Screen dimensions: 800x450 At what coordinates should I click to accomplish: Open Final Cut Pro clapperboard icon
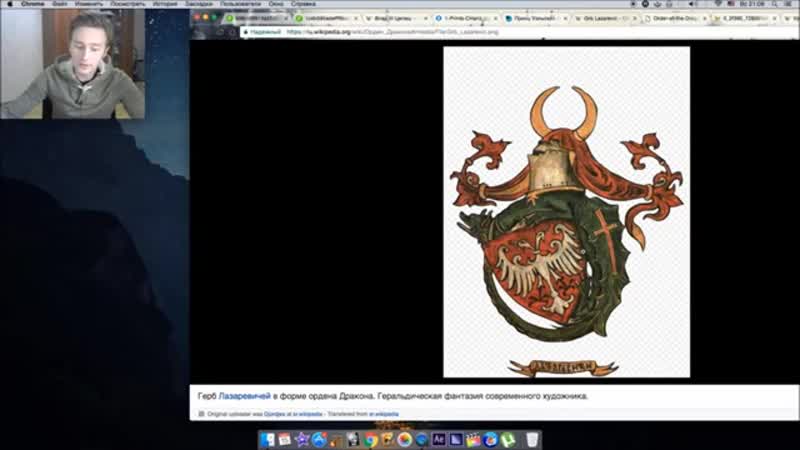(473, 439)
